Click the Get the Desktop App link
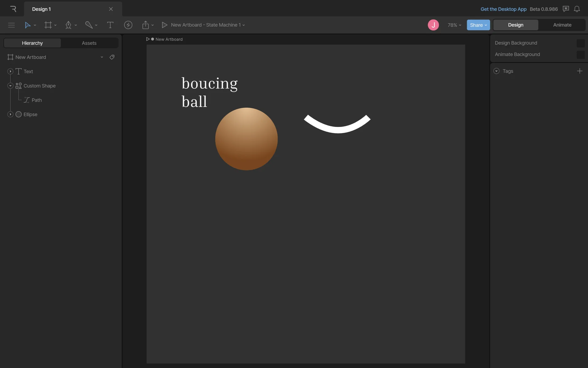Screen dimensions: 588x368 coord(503,9)
